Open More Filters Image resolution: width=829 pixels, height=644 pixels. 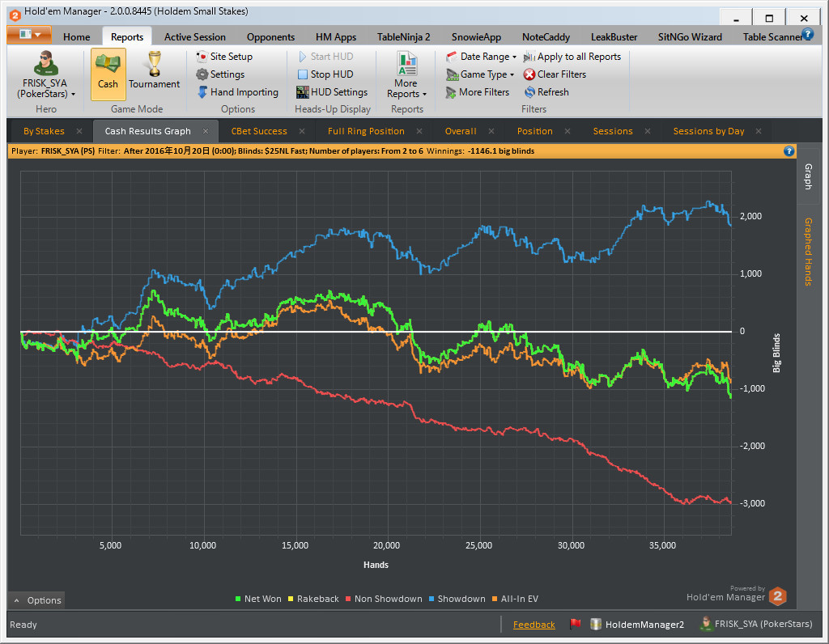coord(478,92)
